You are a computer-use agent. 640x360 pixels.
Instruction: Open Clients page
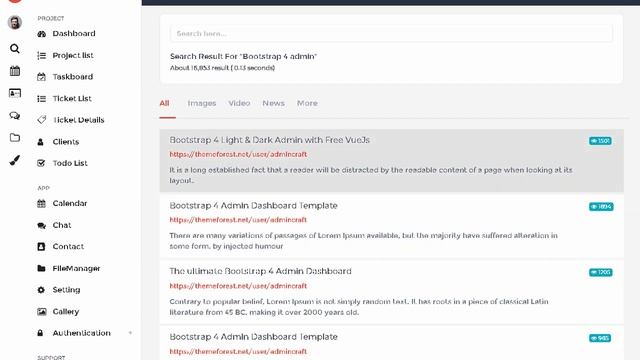[66, 142]
